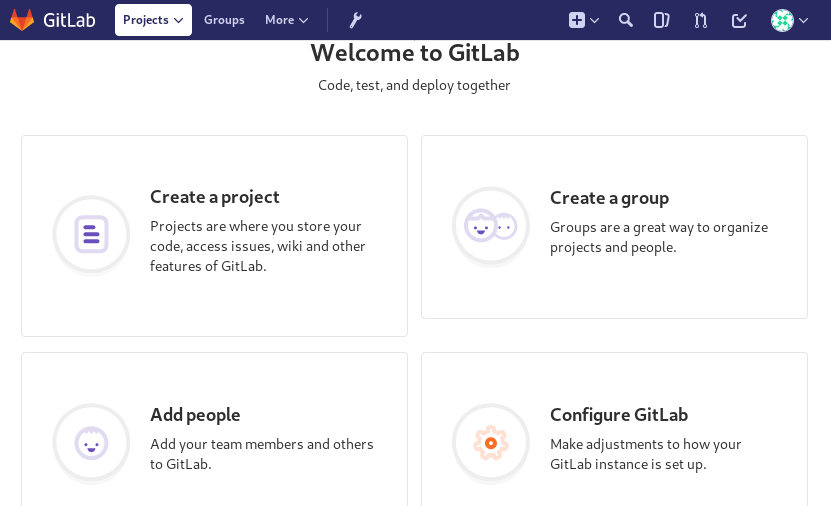The image size is (831, 506).
Task: Expand the Projects dropdown menu
Action: pos(153,20)
